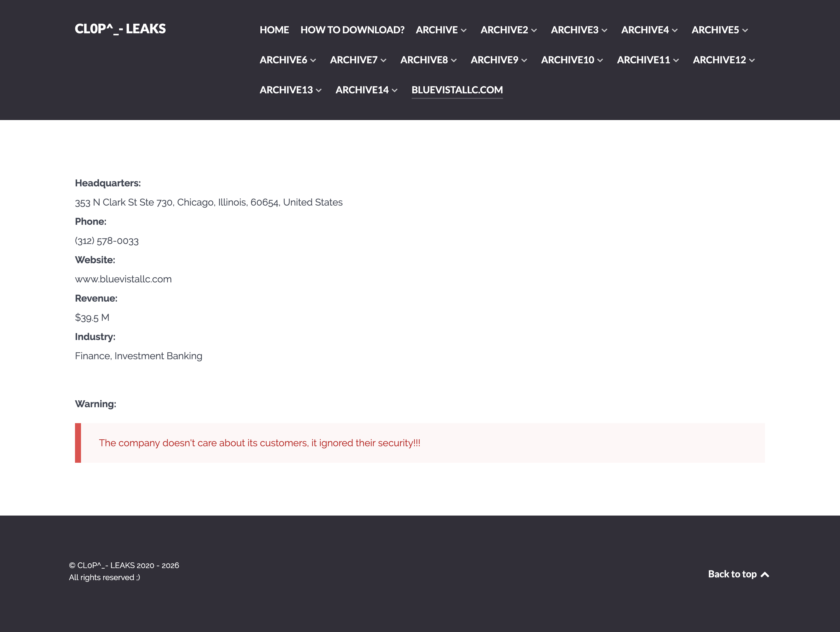Click the Website: label

click(95, 260)
